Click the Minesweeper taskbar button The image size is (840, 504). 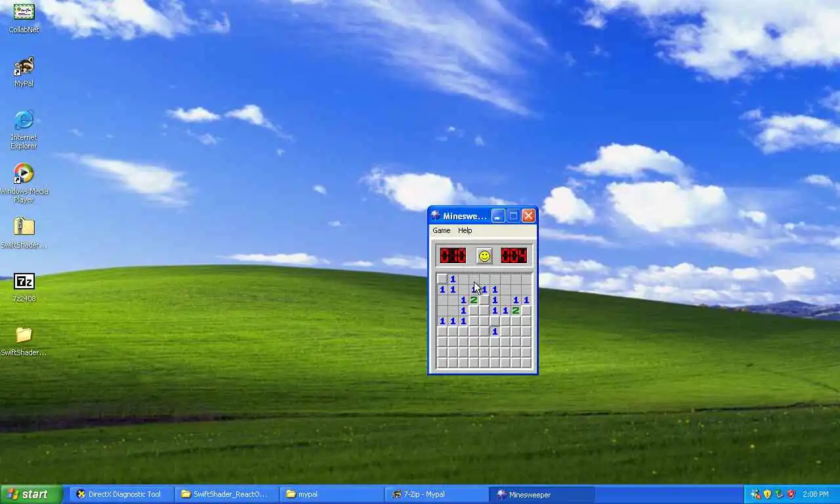pyautogui.click(x=542, y=494)
